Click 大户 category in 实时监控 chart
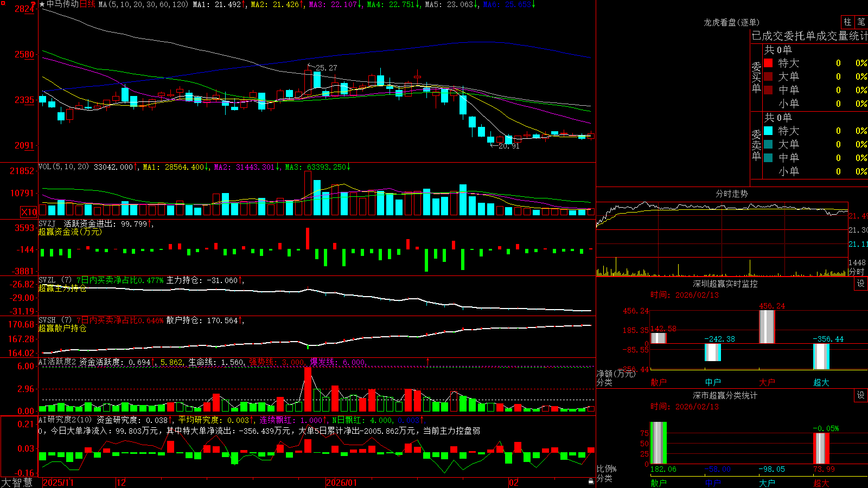 coord(767,382)
